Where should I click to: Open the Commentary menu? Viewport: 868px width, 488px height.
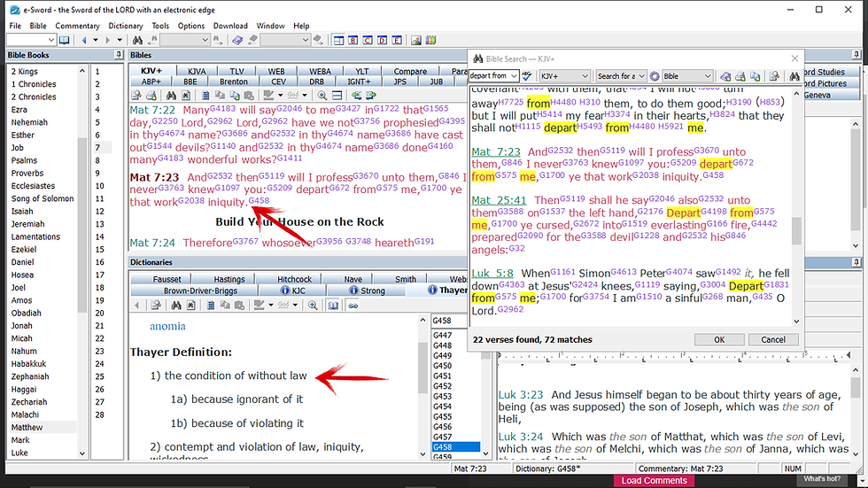coord(77,26)
